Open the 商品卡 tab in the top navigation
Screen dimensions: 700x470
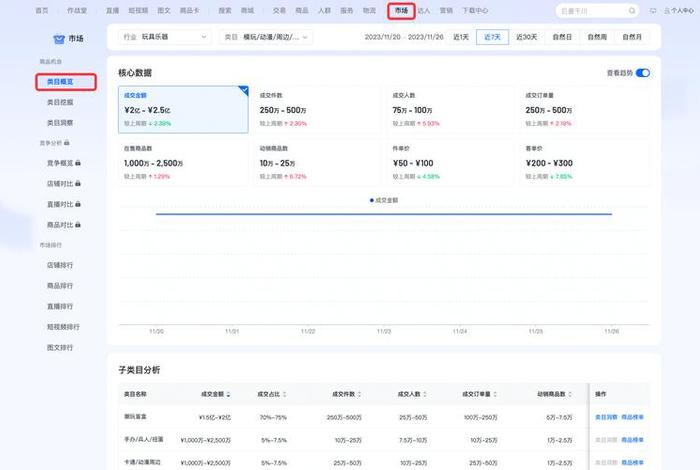(190, 11)
